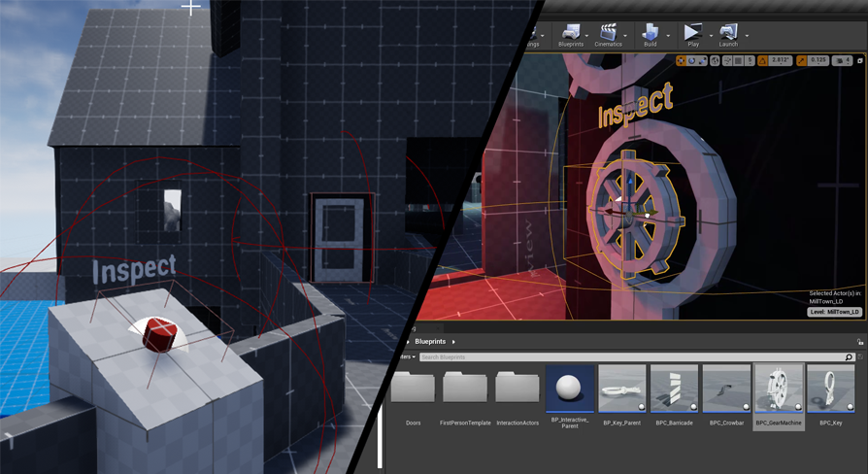
Task: Open grid snap value 5 dropdown
Action: pos(750,61)
